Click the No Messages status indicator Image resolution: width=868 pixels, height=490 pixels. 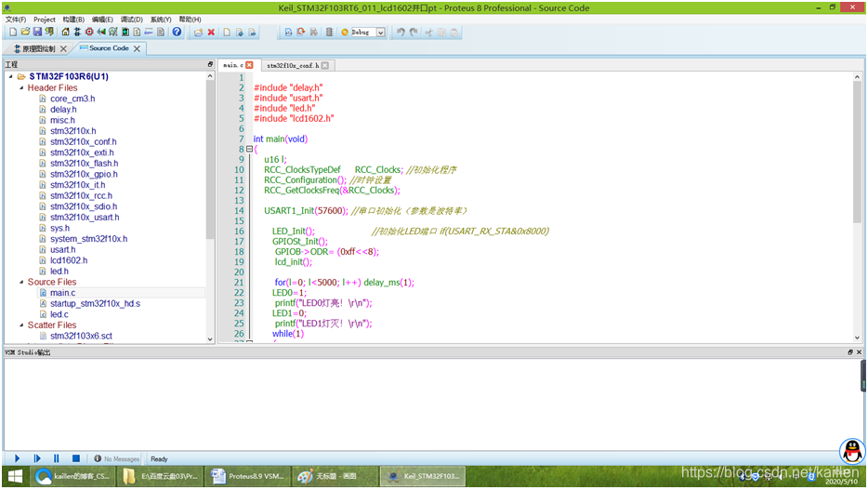(116, 459)
